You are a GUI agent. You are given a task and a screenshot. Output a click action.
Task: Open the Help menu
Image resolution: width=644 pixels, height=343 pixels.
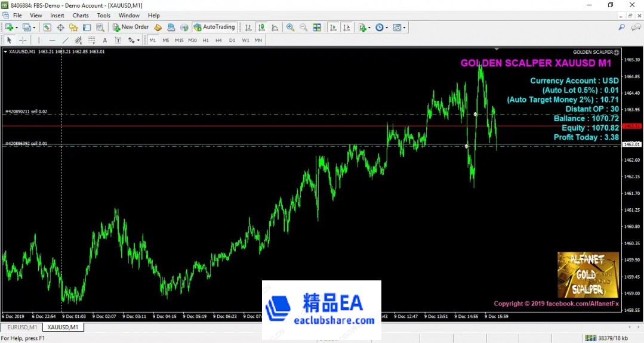coord(153,16)
